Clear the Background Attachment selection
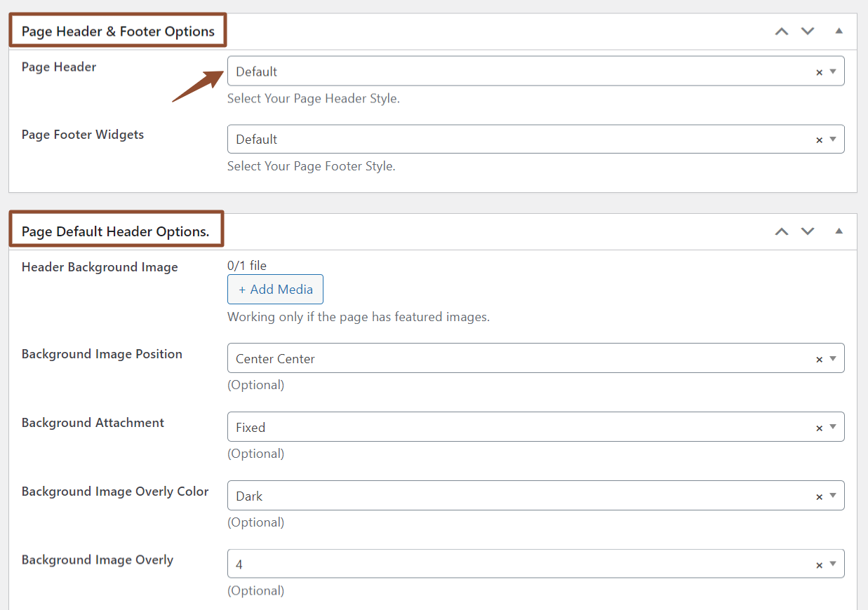 [x=819, y=427]
